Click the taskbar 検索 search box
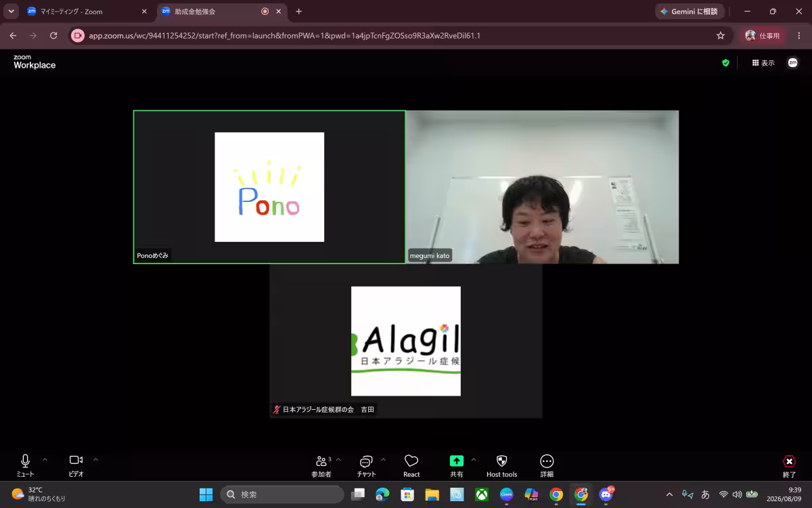This screenshot has width=812, height=508. (x=283, y=494)
